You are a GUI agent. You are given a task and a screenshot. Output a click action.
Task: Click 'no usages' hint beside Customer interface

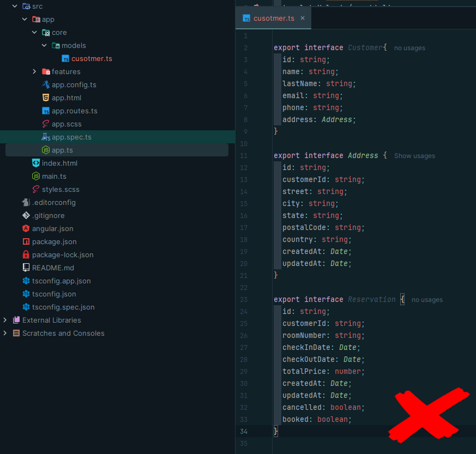pyautogui.click(x=409, y=48)
